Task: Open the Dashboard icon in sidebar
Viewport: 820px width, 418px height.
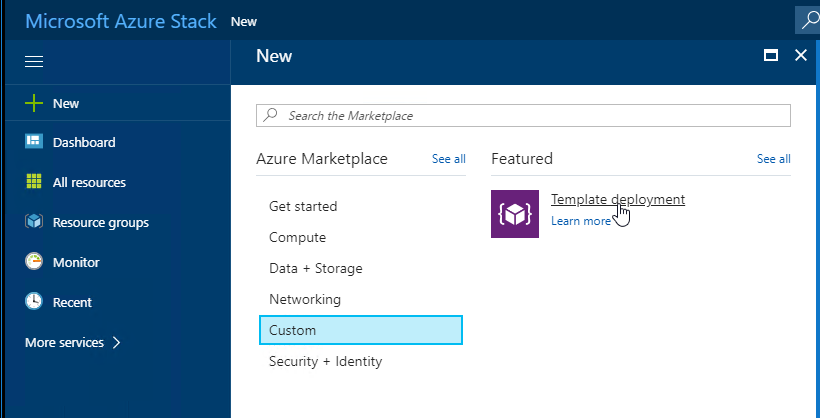Action: [x=34, y=142]
